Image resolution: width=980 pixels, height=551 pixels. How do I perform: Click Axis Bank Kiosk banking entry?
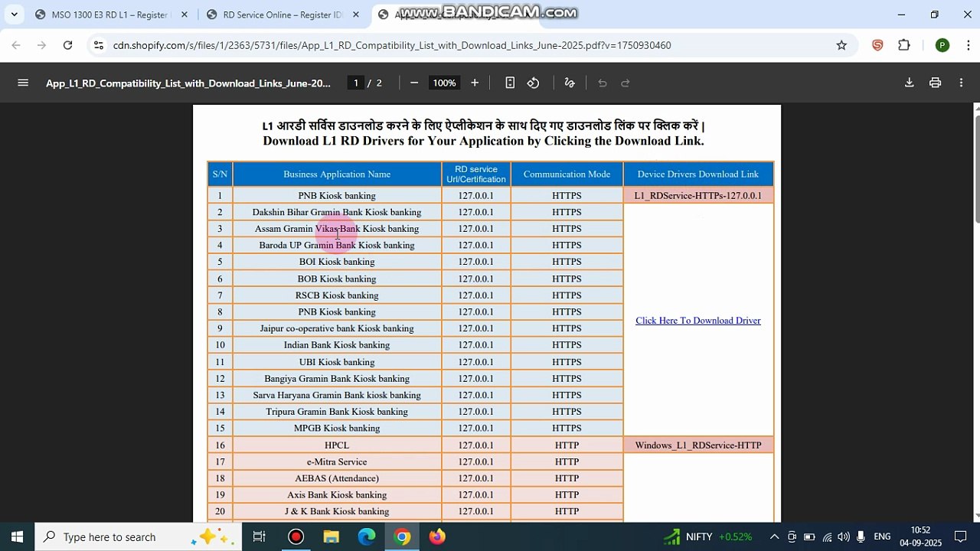pos(337,495)
